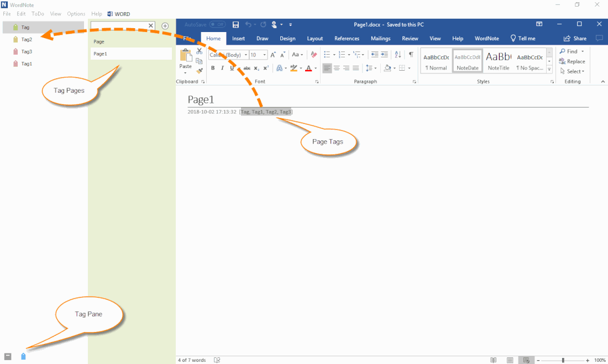Click the Undo arrow icon
The width and height of the screenshot is (608, 364).
[248, 24]
